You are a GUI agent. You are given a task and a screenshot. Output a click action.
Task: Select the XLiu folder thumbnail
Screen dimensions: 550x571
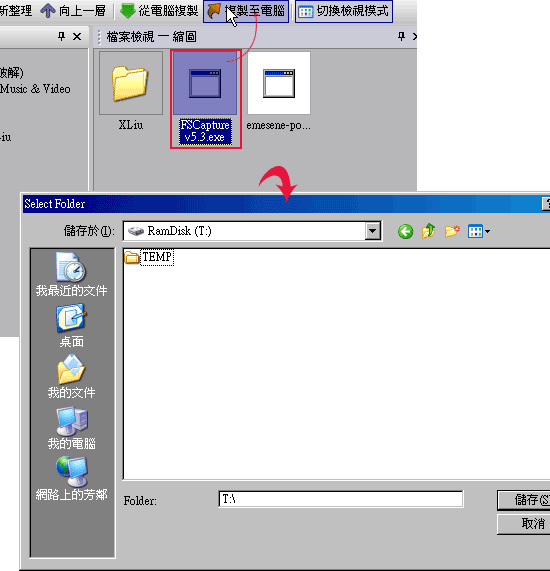131,91
